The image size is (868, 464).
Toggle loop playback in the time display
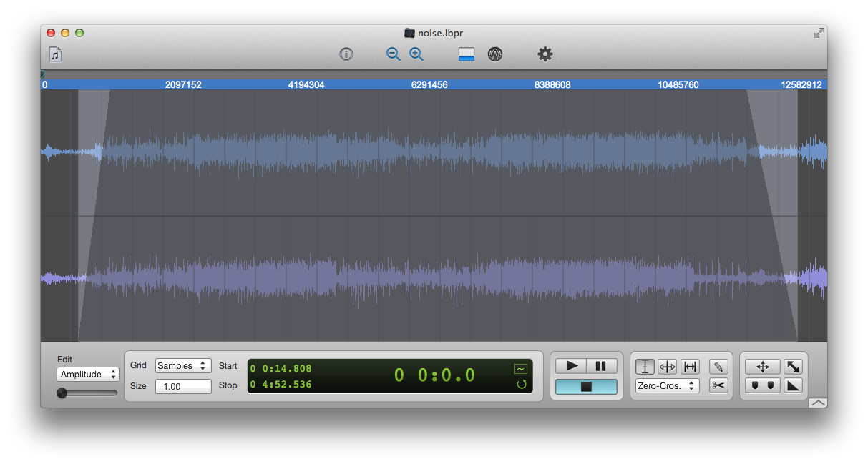point(521,385)
